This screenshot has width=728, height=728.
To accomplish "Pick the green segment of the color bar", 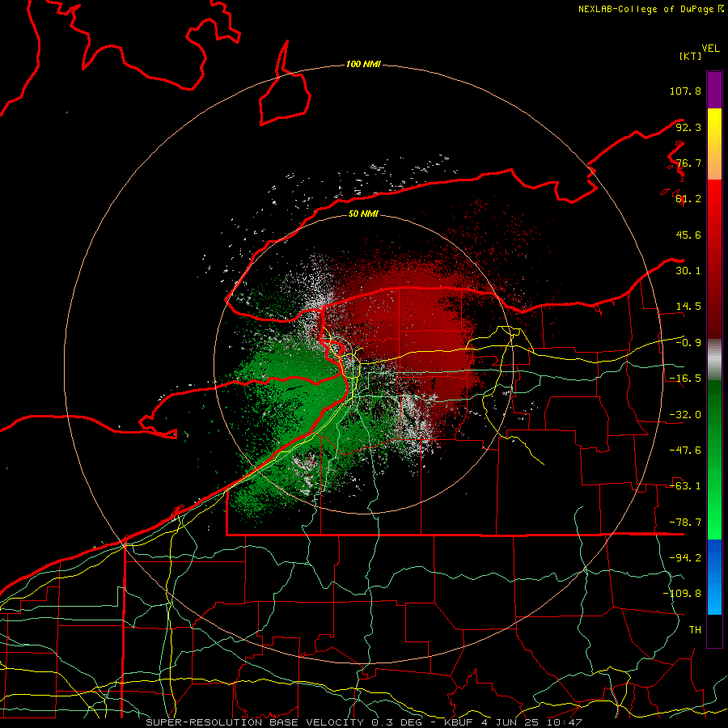I will pos(714,459).
